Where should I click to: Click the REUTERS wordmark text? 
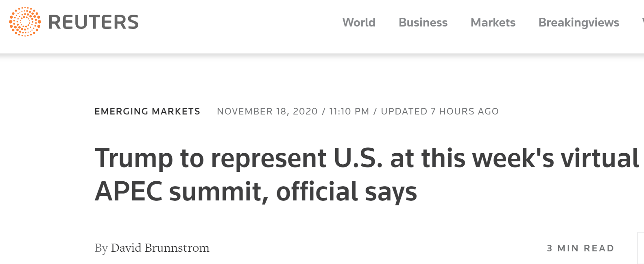94,22
